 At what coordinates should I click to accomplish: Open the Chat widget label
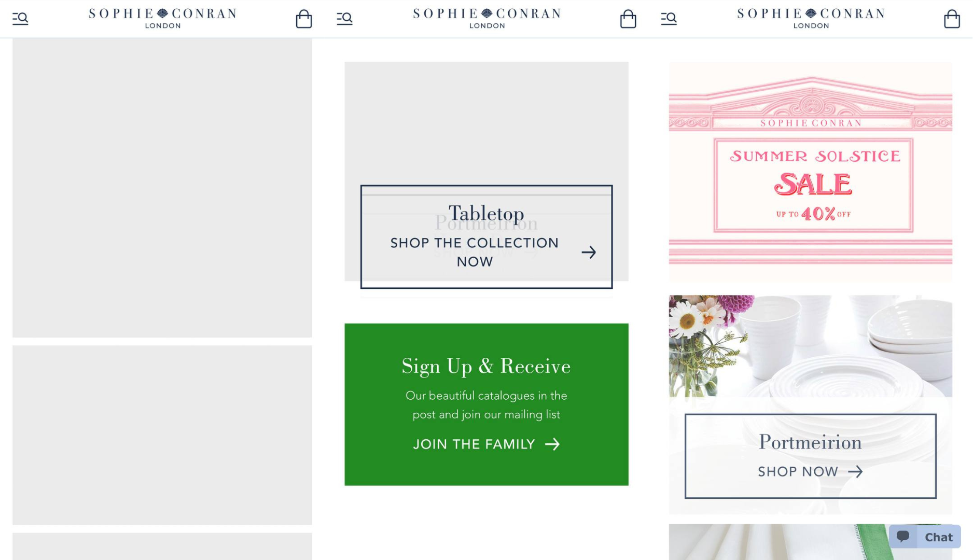click(938, 537)
